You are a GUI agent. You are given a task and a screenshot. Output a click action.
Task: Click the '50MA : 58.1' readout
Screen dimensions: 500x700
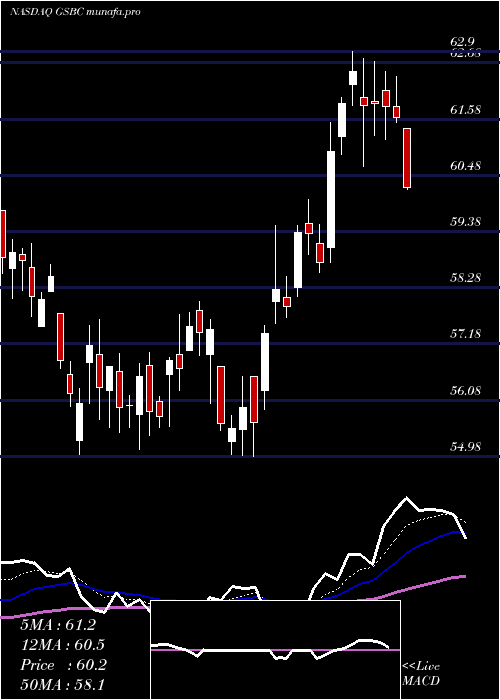(x=62, y=684)
